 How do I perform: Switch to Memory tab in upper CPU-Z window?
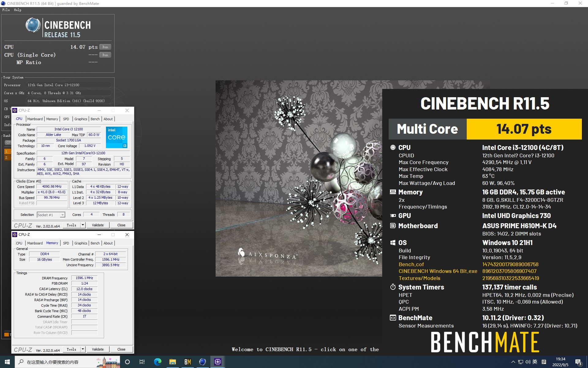click(x=52, y=119)
